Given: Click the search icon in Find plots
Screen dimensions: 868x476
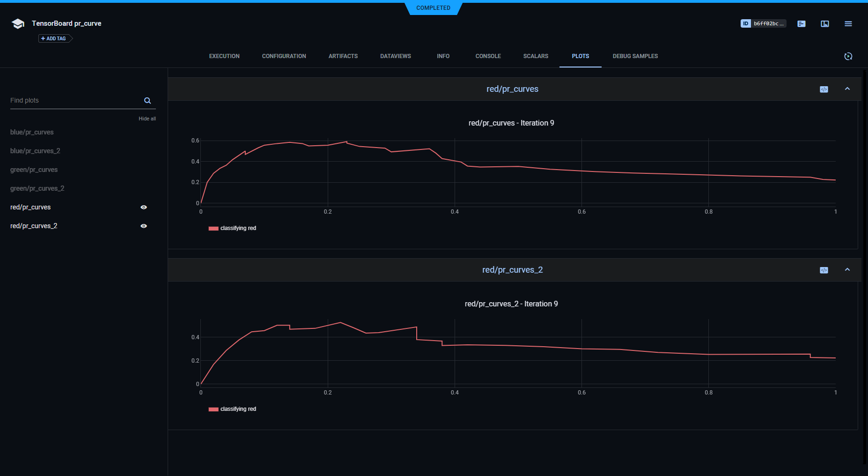Looking at the screenshot, I should [x=147, y=100].
